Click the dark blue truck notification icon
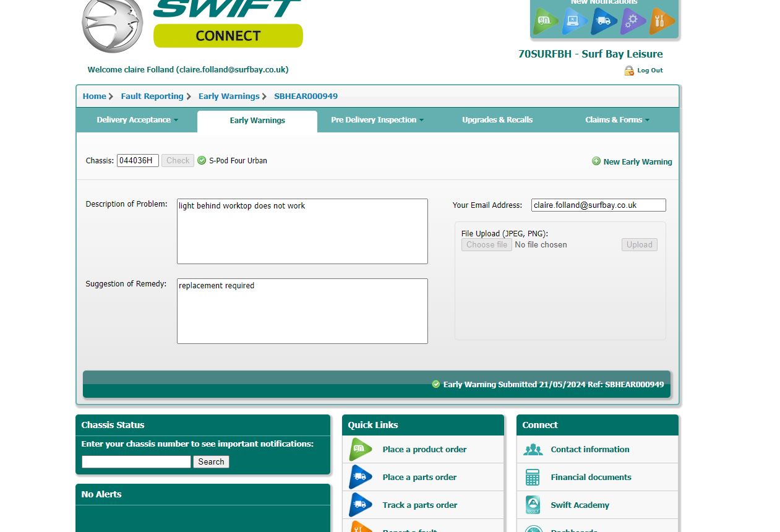 coord(604,21)
